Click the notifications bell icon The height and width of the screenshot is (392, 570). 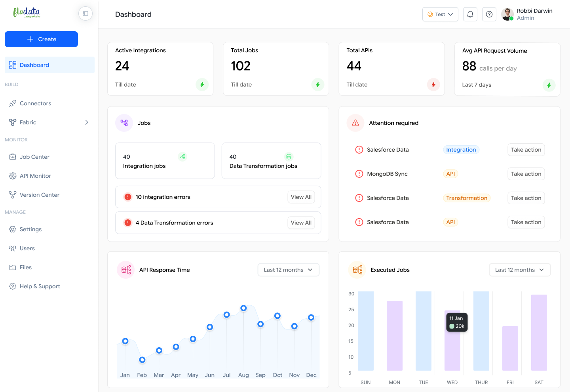pos(470,14)
